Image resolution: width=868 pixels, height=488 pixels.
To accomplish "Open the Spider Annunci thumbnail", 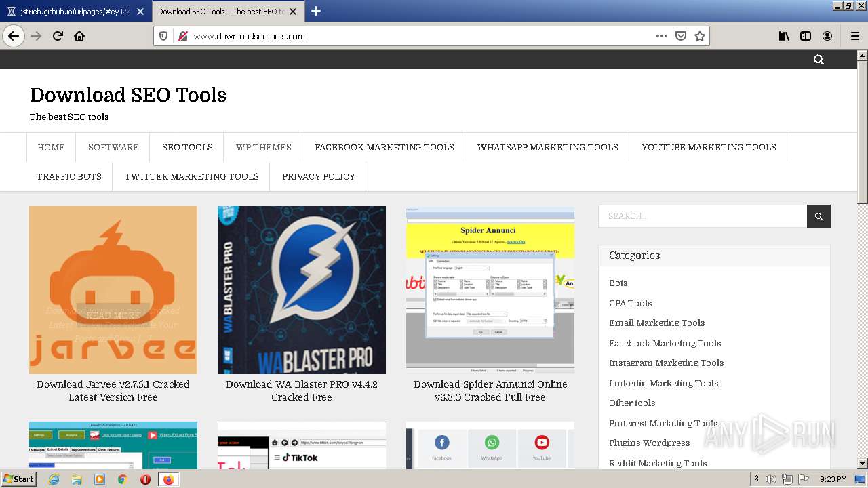I will coord(490,290).
